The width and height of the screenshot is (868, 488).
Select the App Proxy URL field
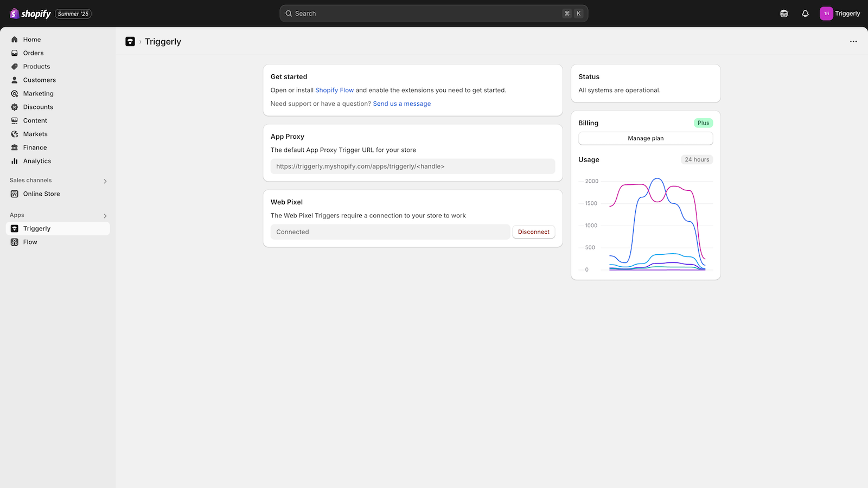(413, 166)
